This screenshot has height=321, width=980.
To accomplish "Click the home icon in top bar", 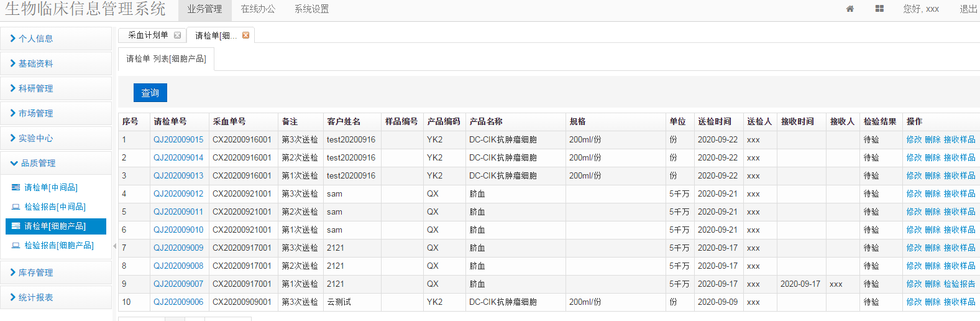I will point(850,9).
